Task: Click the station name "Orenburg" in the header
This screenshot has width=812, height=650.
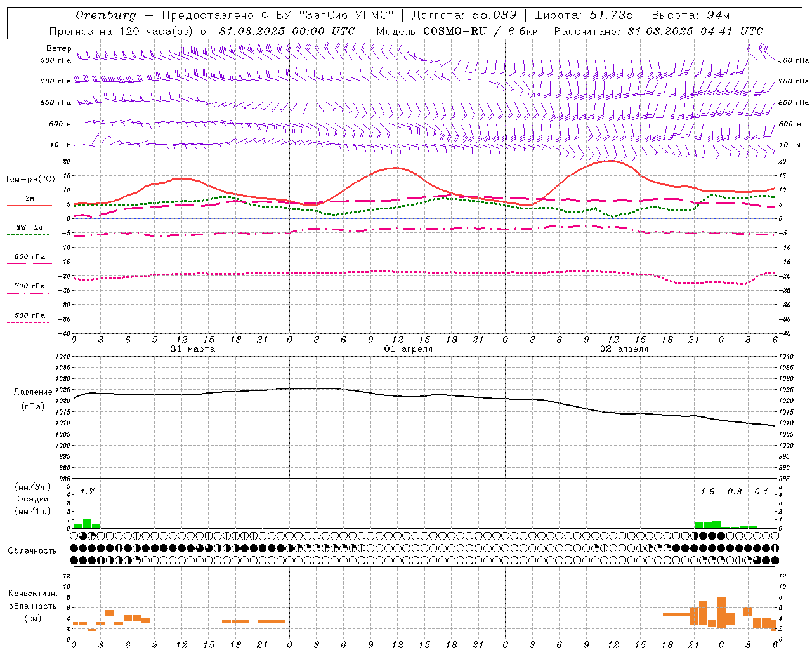Action: 106,15
